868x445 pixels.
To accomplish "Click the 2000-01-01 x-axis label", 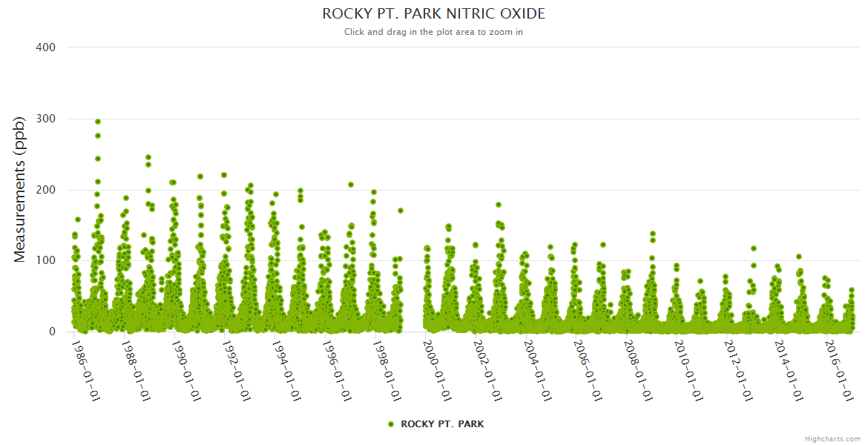I will 437,371.
